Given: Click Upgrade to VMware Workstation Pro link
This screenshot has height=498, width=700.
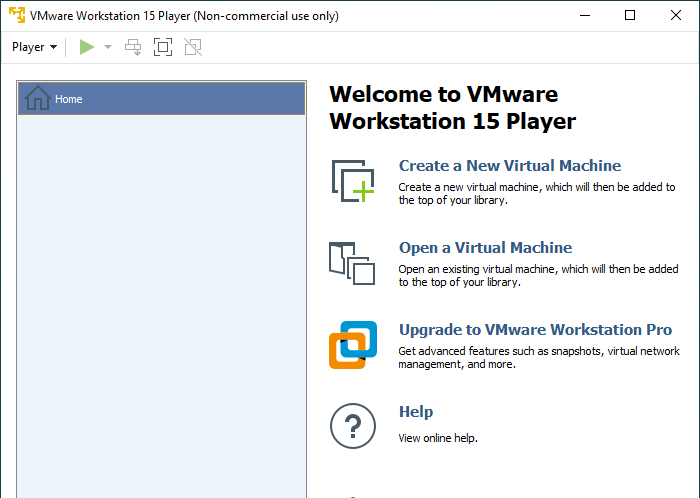Looking at the screenshot, I should pos(535,330).
